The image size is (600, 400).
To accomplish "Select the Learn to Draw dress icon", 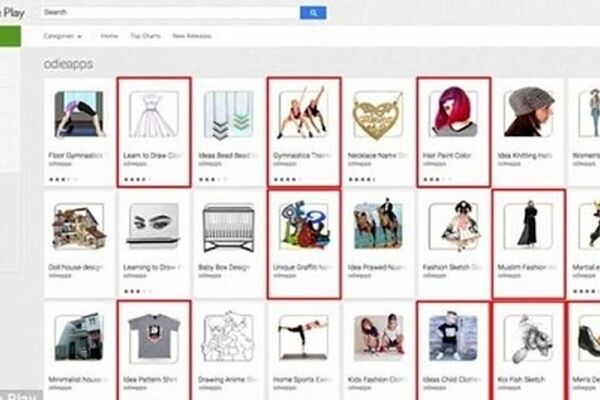I will pos(154,114).
